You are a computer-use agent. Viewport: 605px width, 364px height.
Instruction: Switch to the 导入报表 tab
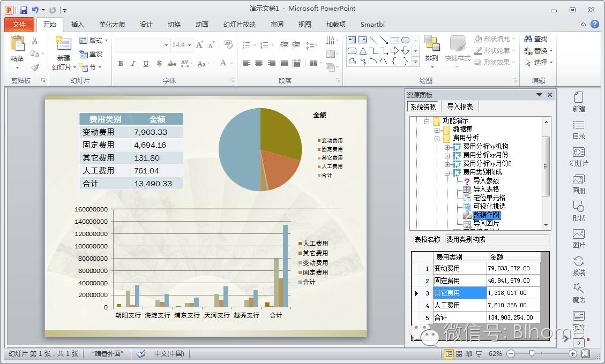(x=460, y=107)
